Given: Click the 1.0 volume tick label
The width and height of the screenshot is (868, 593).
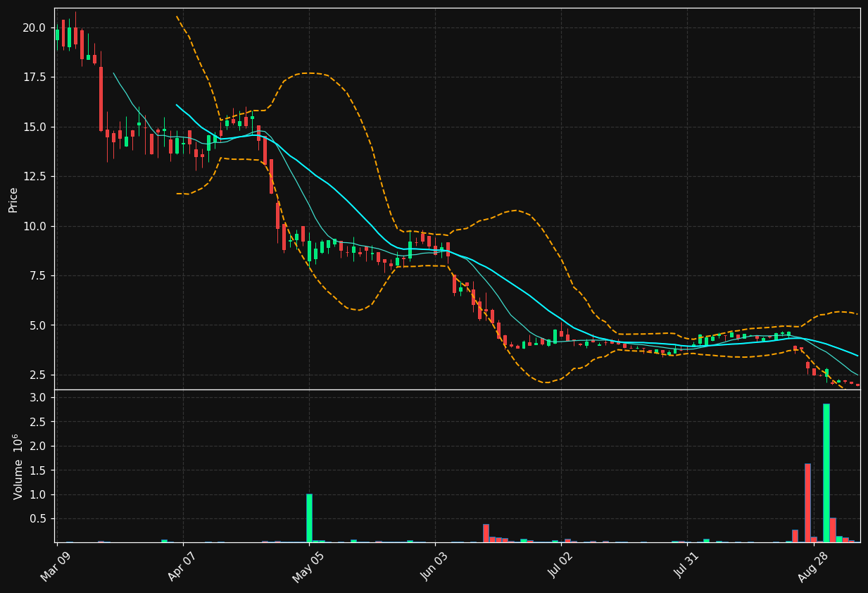Looking at the screenshot, I should click(37, 495).
